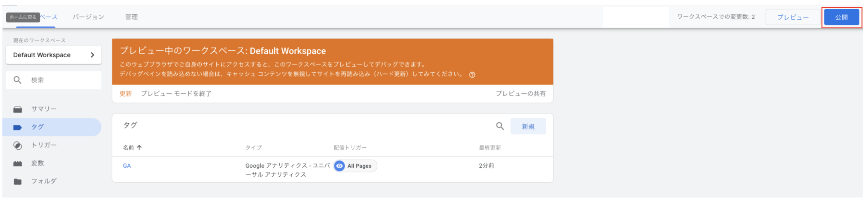This screenshot has width=868, height=204.
Task: Click 更新 to refresh the preview
Action: click(125, 94)
